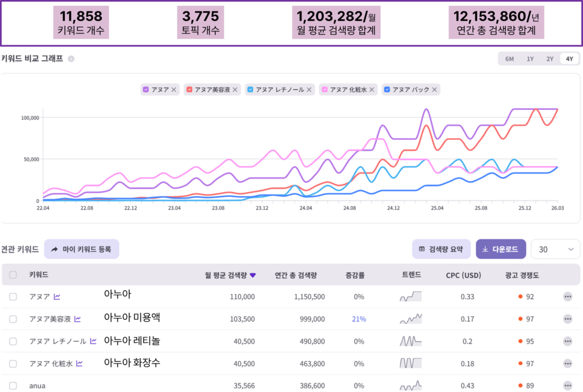
Task: Open the 30 rows-per-page dropdown
Action: click(556, 249)
